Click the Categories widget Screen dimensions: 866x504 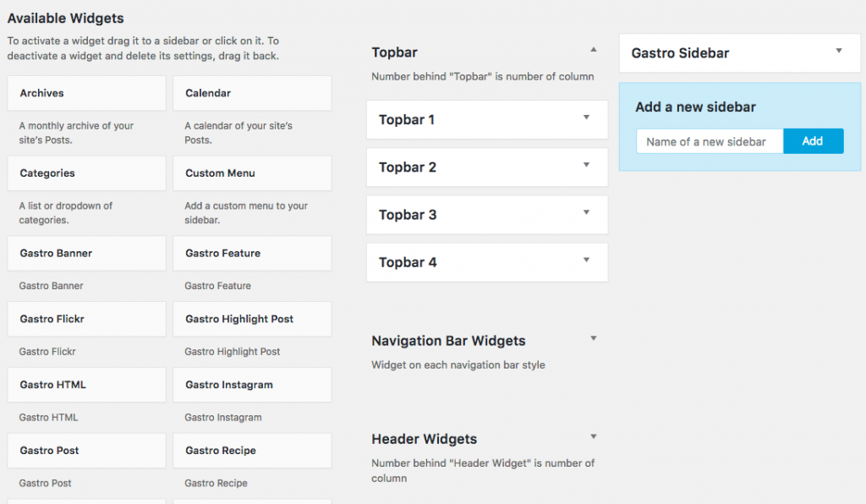point(85,173)
